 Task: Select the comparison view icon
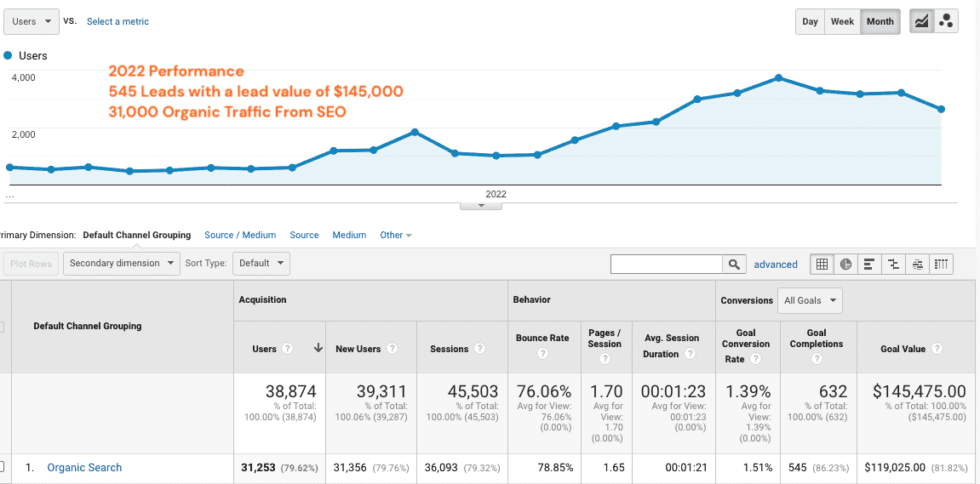click(893, 265)
